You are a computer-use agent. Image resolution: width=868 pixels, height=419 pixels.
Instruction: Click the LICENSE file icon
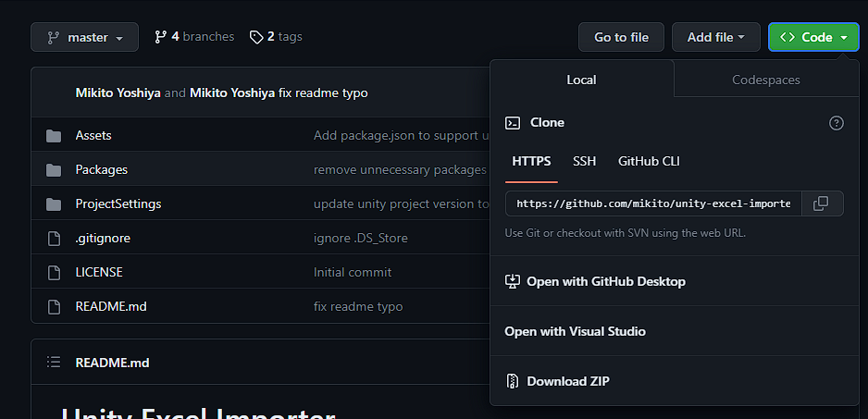(54, 272)
